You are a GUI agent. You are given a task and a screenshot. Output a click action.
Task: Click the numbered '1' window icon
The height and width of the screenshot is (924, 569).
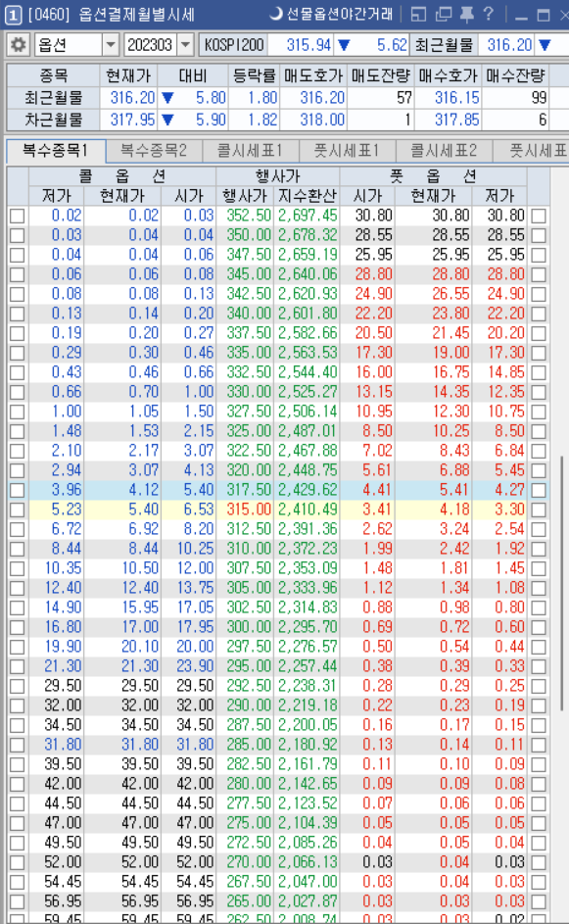point(13,14)
